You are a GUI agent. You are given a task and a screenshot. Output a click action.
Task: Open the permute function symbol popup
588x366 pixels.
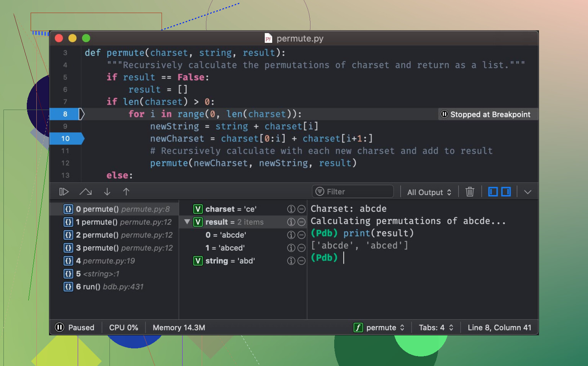[x=379, y=327]
